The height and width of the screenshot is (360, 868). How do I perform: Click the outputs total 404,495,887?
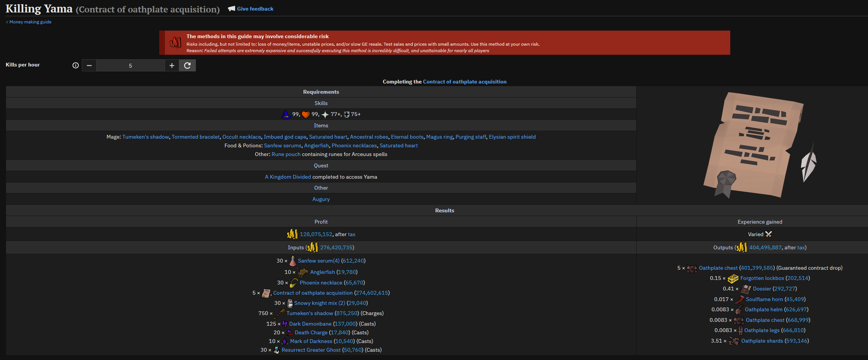point(765,247)
